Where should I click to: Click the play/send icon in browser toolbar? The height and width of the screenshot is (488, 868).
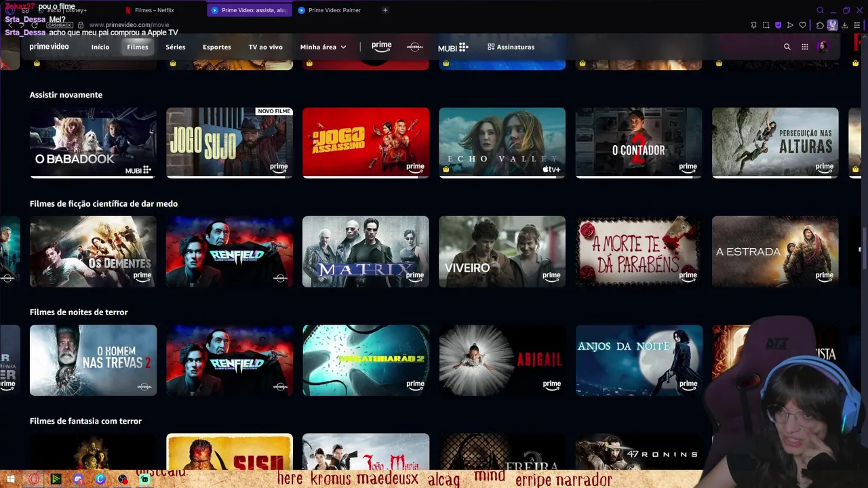[x=790, y=25]
